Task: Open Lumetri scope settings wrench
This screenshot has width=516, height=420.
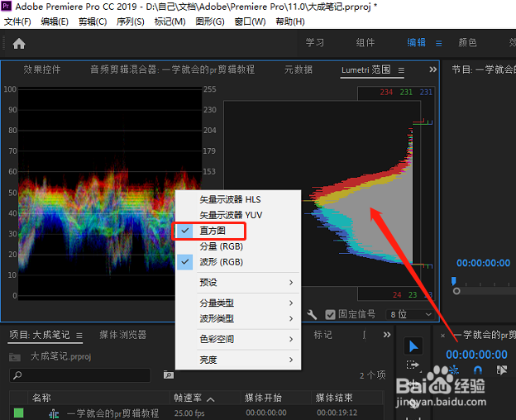Action: (312, 314)
